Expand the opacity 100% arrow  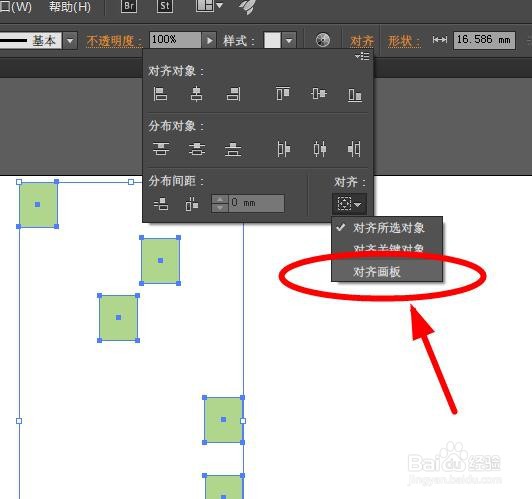[x=209, y=41]
